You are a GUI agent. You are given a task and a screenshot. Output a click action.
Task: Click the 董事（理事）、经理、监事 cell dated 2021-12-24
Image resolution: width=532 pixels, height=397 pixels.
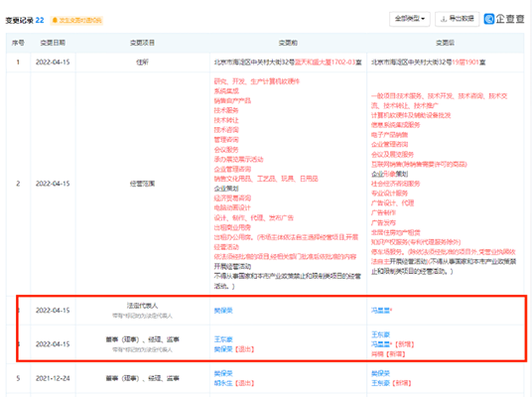[143, 378]
